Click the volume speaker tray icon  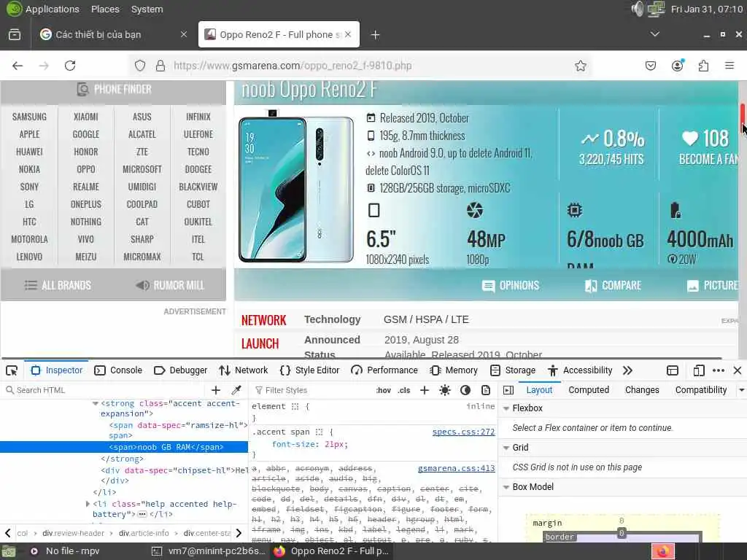(x=637, y=9)
